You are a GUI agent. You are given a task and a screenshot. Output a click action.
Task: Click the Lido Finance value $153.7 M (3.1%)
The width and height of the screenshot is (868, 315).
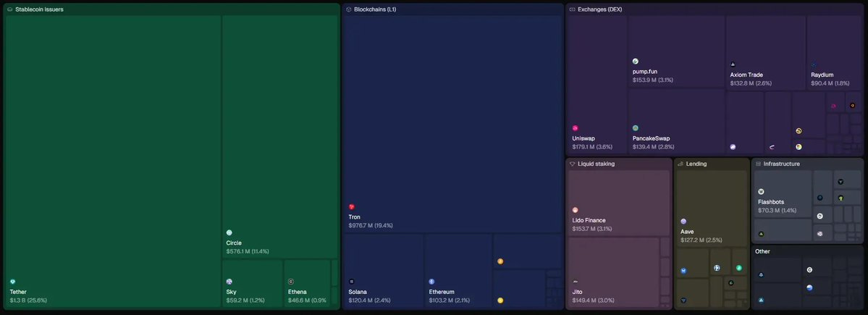591,229
